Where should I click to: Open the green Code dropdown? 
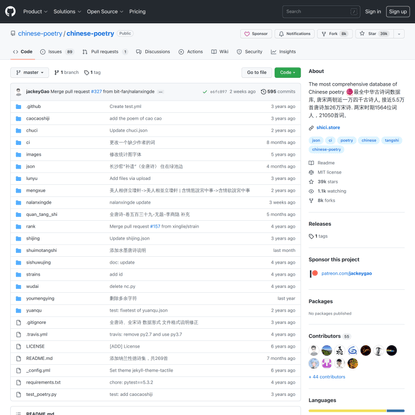[x=287, y=72]
